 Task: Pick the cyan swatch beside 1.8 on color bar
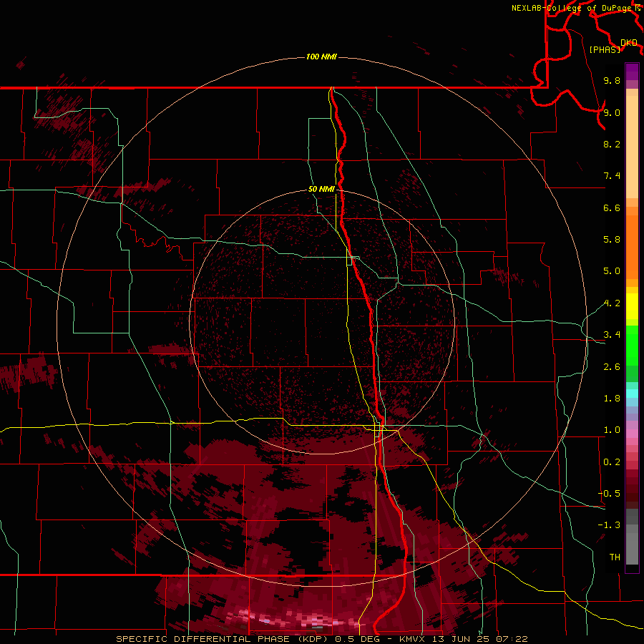632,394
